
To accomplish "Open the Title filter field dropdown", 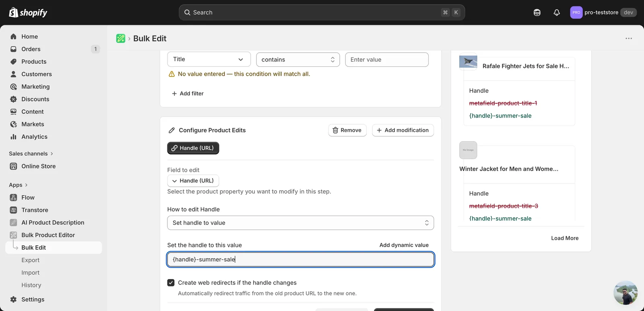I will tap(209, 59).
